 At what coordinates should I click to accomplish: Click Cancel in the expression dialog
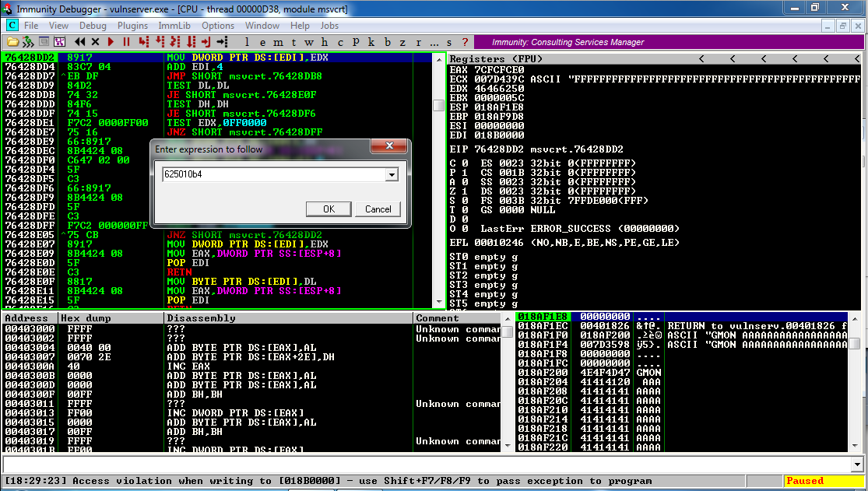click(378, 209)
